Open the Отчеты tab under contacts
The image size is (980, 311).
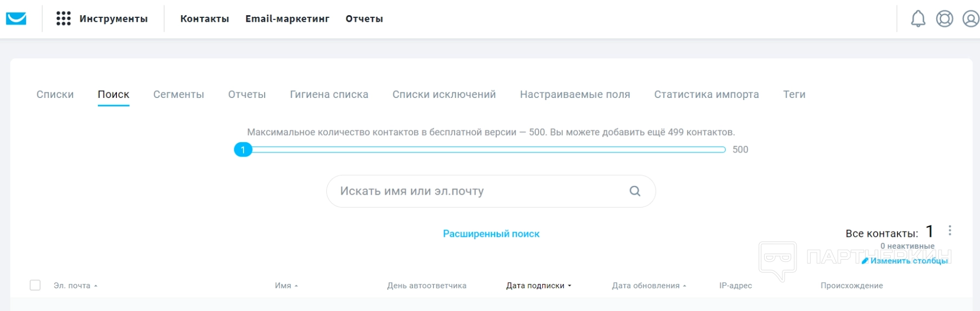coord(247,94)
